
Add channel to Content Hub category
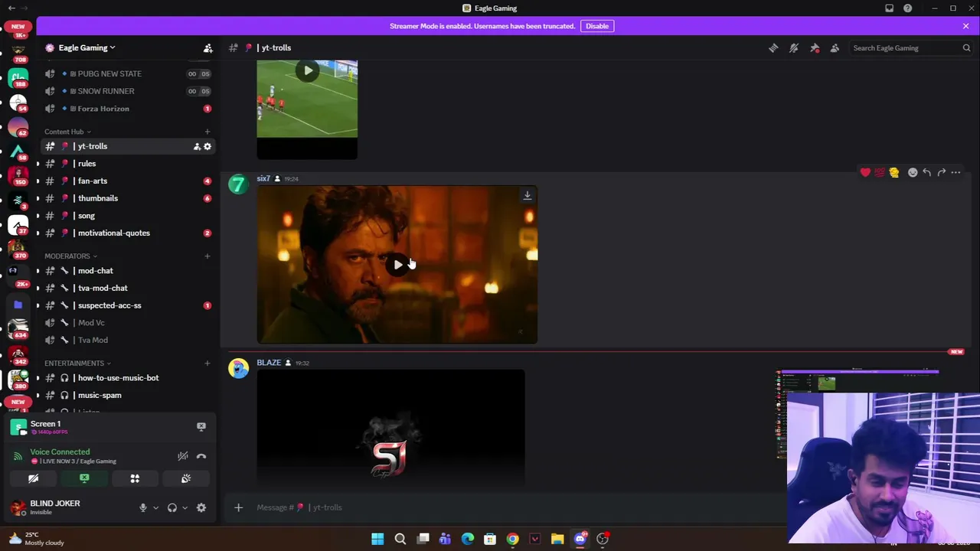207,132
